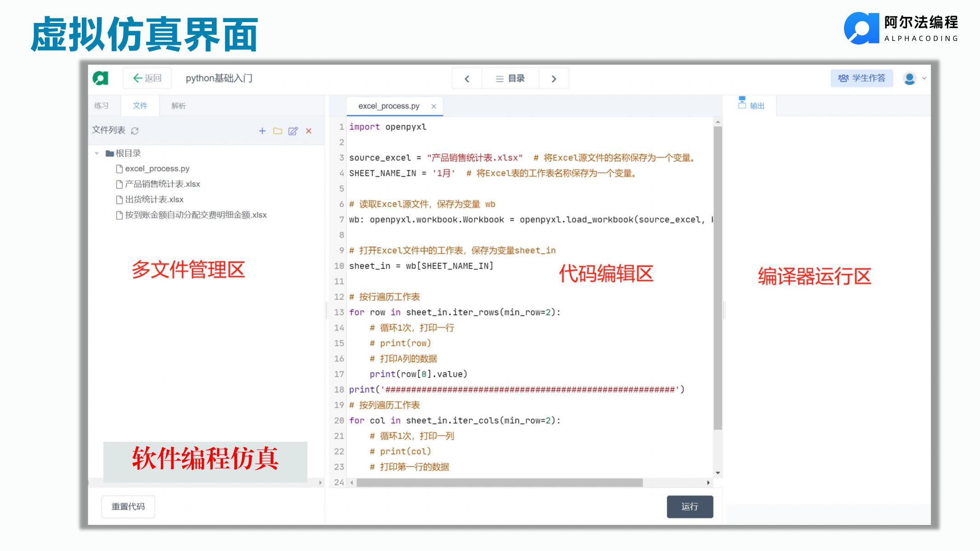Go to previous lesson with left chevron
This screenshot has height=551, width=980.
(x=467, y=79)
